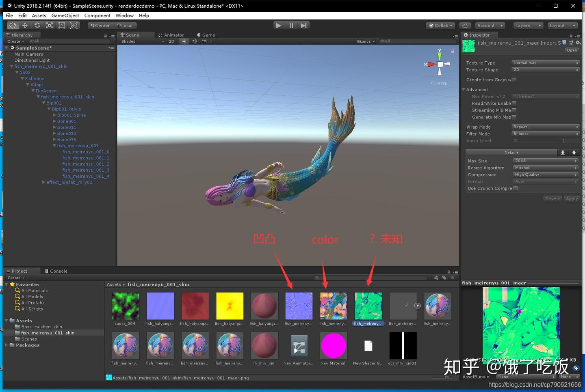Select the Rotate tool

[x=37, y=25]
